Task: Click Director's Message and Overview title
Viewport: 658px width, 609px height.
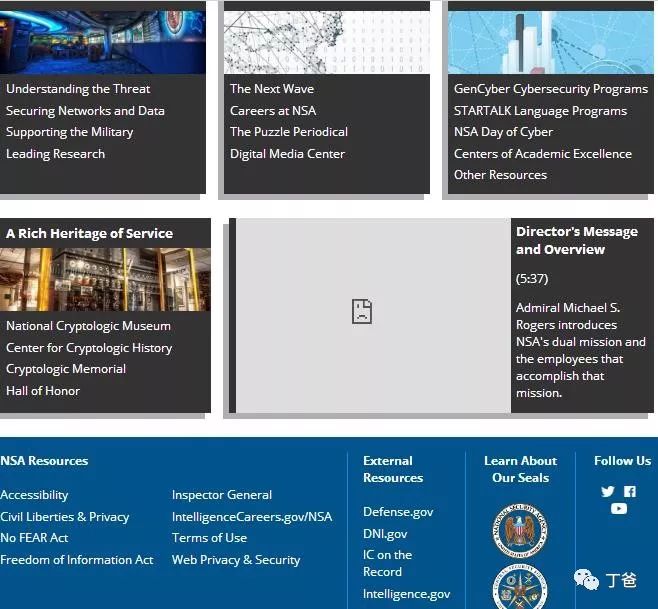Action: pos(577,240)
